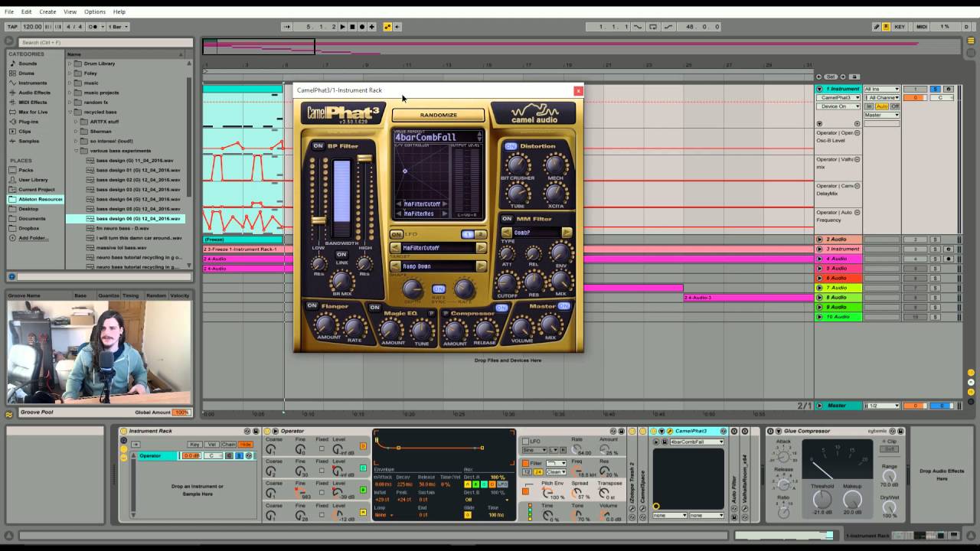Viewport: 980px width, 551px height.
Task: Expand the Sherman folder
Action: click(x=76, y=131)
